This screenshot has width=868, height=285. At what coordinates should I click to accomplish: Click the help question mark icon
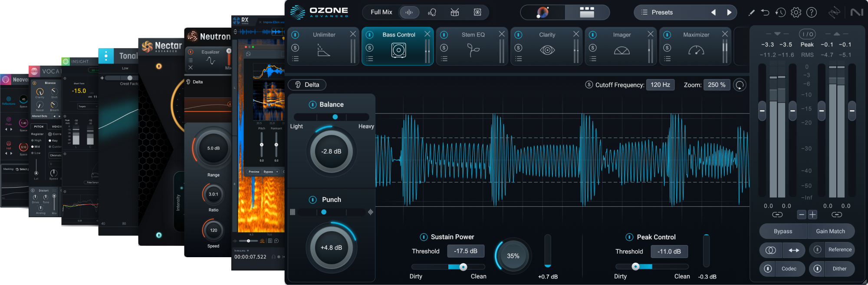tap(811, 13)
